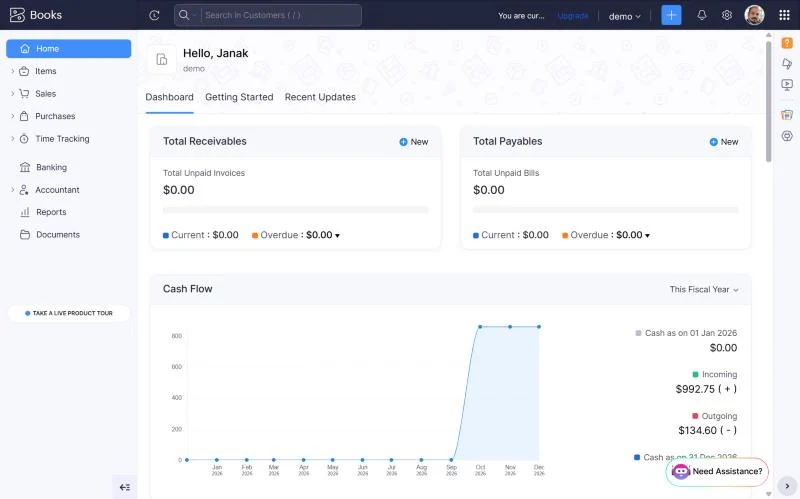Open the apps grid launcher
The image size is (800, 499).
pyautogui.click(x=785, y=15)
